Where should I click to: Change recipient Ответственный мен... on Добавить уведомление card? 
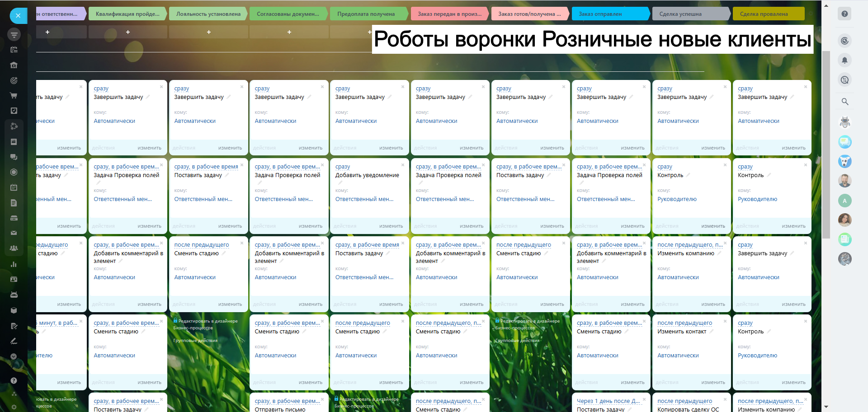point(364,199)
